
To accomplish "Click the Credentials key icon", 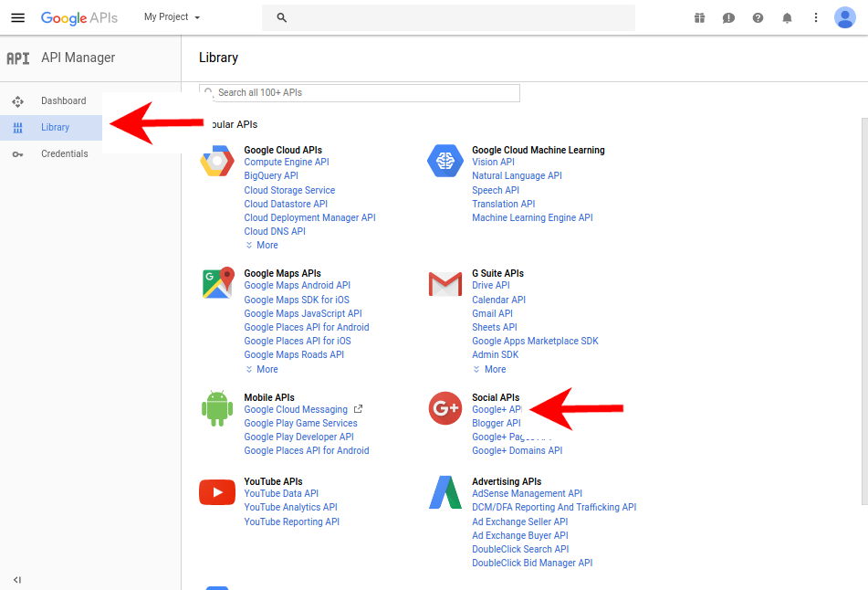I will click(x=17, y=154).
